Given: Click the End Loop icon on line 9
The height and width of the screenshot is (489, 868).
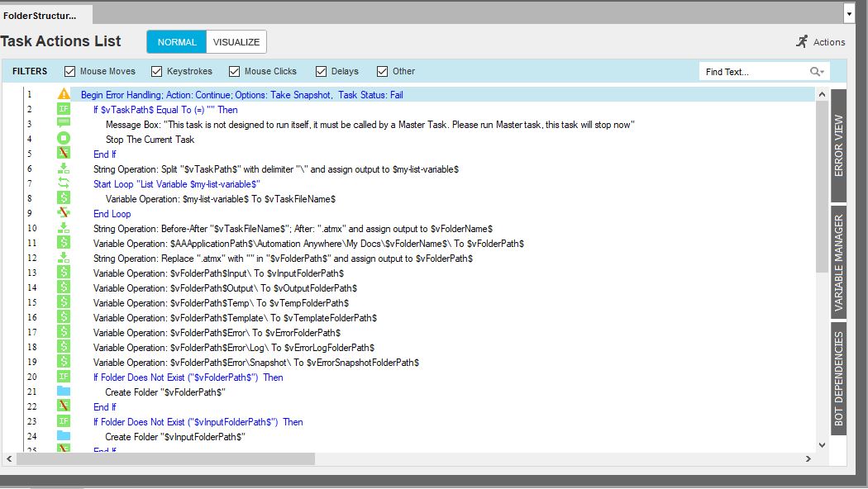Looking at the screenshot, I should click(64, 214).
